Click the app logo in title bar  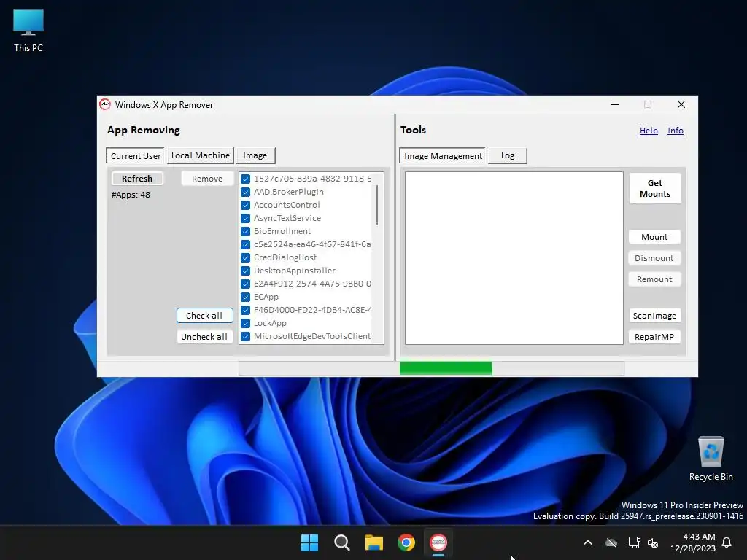pos(105,104)
